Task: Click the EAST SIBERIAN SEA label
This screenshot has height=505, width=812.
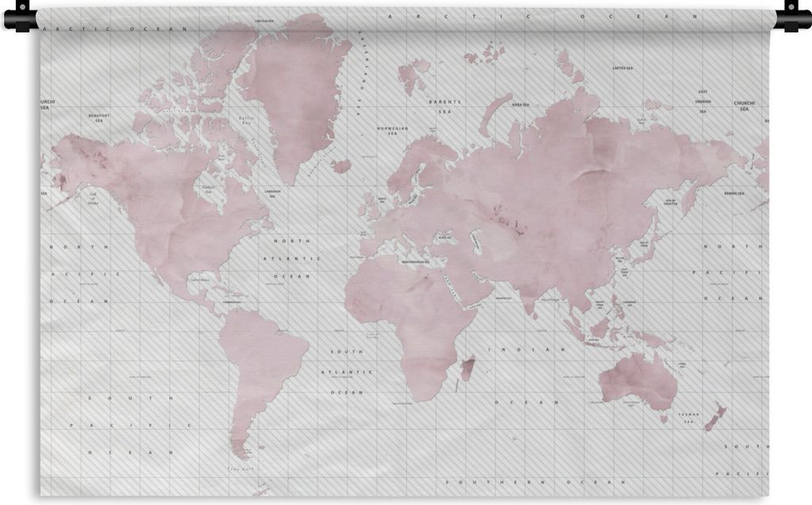Action: (x=703, y=101)
